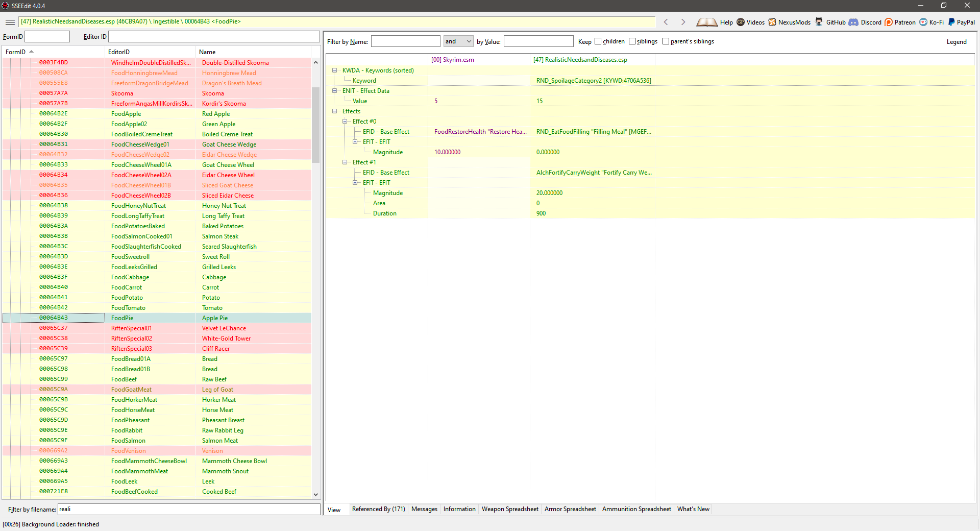980x531 pixels.
Task: Enable the Keep siblings checkbox
Action: tap(632, 41)
